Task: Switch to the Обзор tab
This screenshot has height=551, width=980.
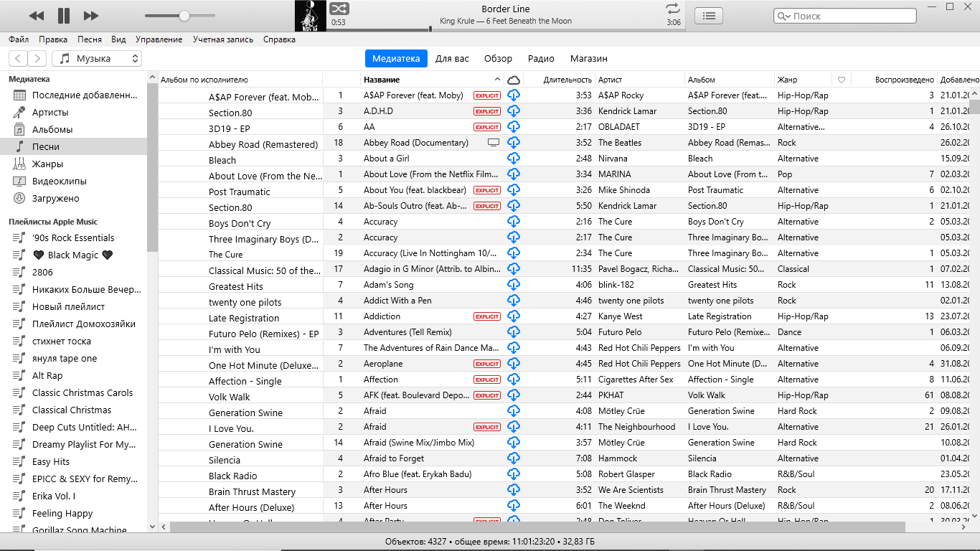Action: click(x=498, y=59)
